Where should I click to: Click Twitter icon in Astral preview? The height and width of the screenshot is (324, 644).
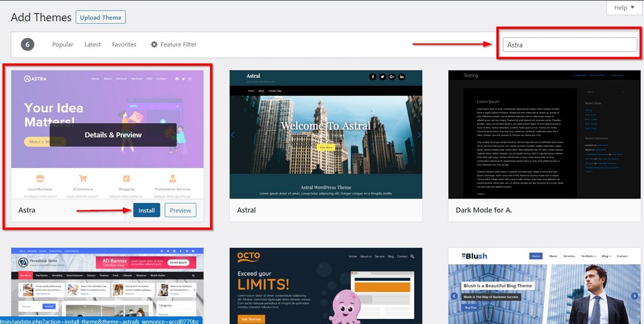point(383,77)
